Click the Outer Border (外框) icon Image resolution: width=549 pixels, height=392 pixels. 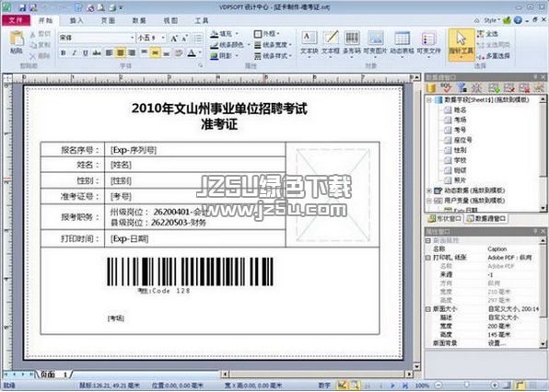pyautogui.click(x=258, y=34)
